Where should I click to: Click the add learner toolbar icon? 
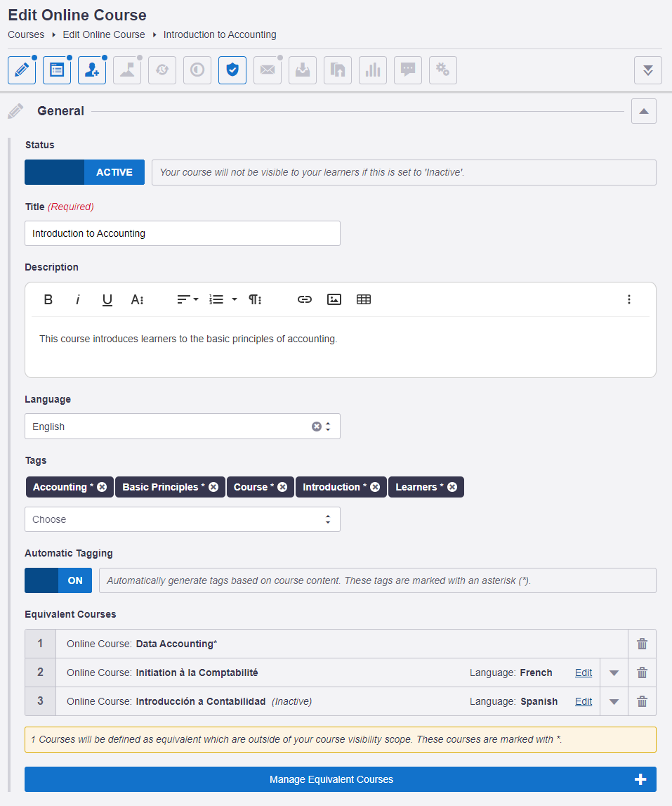tap(91, 70)
